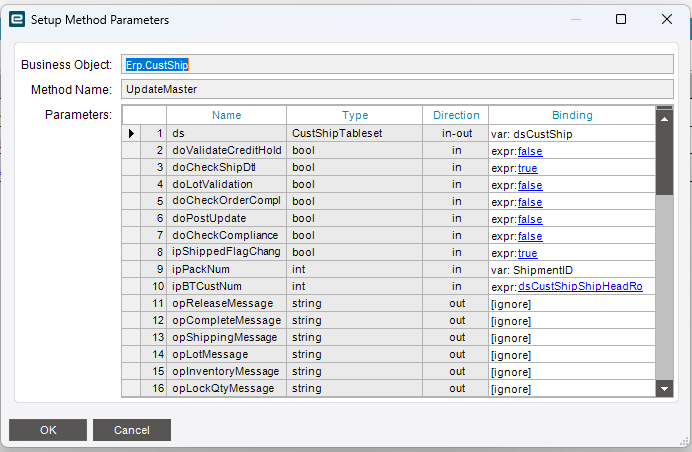Viewport: 692px width, 452px height.
Task: Select the ipPackNum name cell
Action: tap(226, 269)
